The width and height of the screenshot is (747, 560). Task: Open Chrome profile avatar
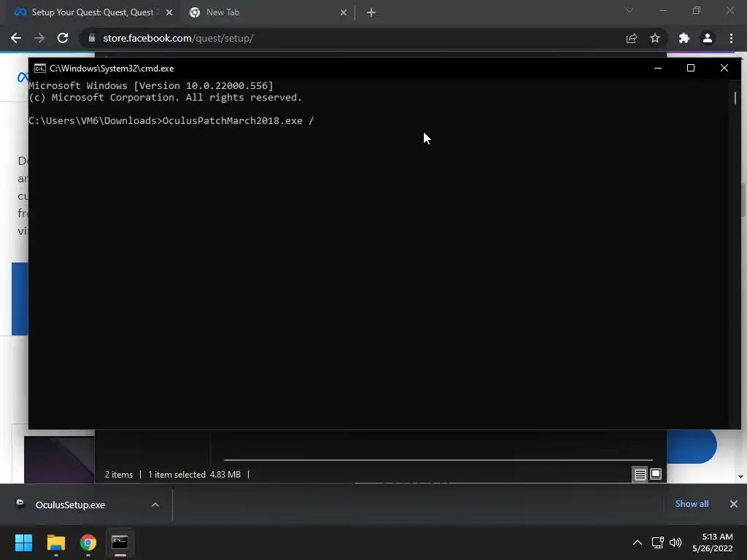coord(708,38)
